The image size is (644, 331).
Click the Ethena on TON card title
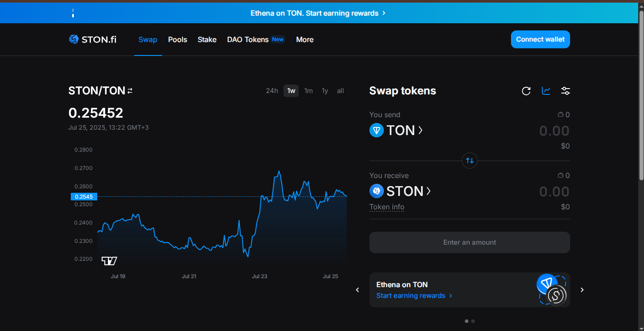pos(402,284)
